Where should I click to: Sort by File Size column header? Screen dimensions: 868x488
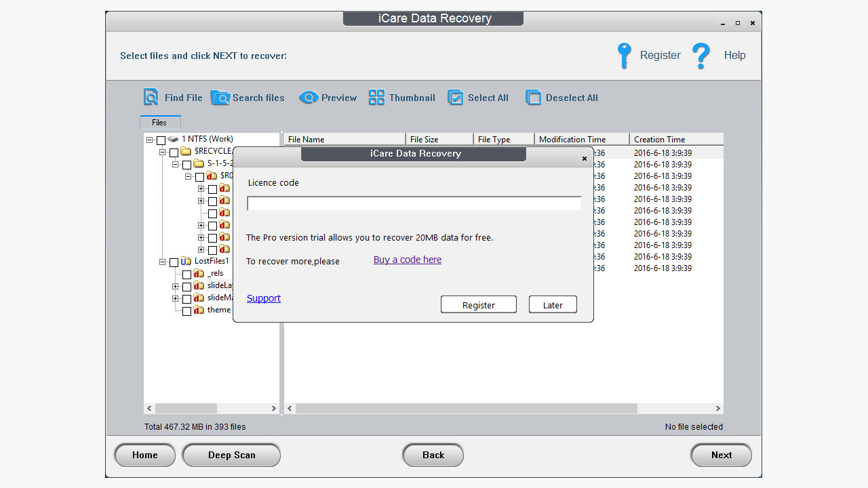coord(439,139)
